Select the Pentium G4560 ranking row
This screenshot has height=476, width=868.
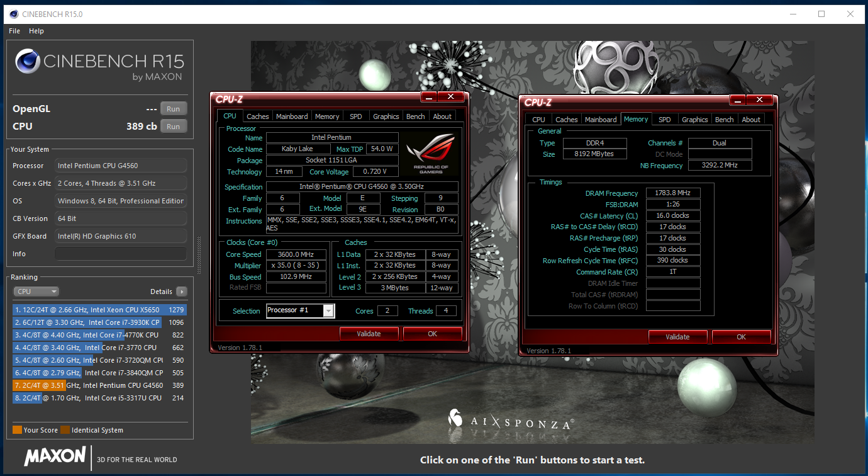click(x=100, y=385)
